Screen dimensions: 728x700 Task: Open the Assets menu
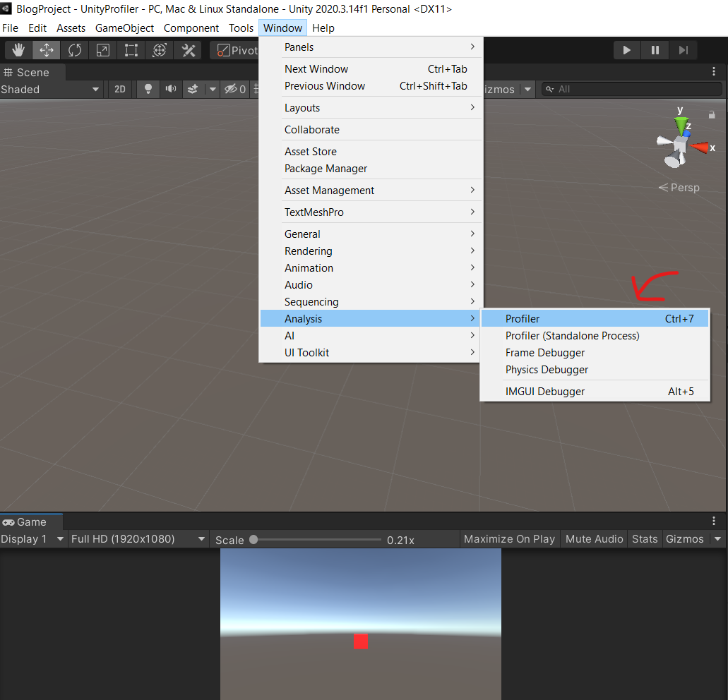71,28
